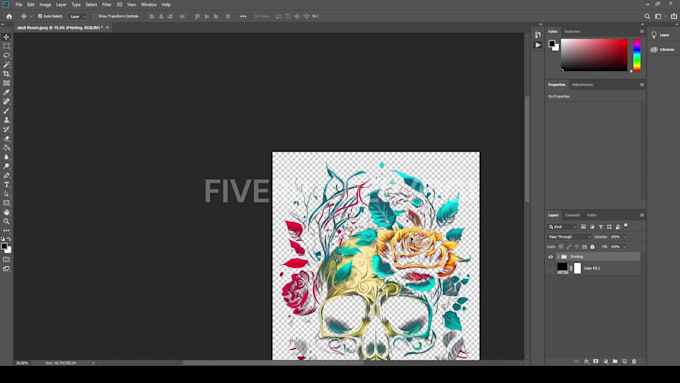The image size is (680, 383).
Task: Select the Healing Brush tool
Action: (7, 101)
